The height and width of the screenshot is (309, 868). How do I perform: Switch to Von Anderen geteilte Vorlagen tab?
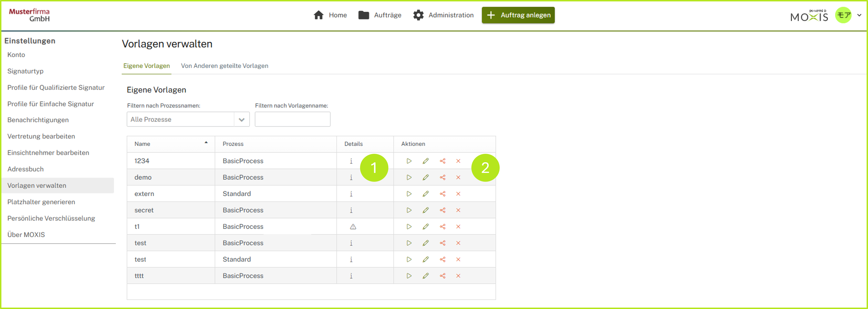point(224,66)
